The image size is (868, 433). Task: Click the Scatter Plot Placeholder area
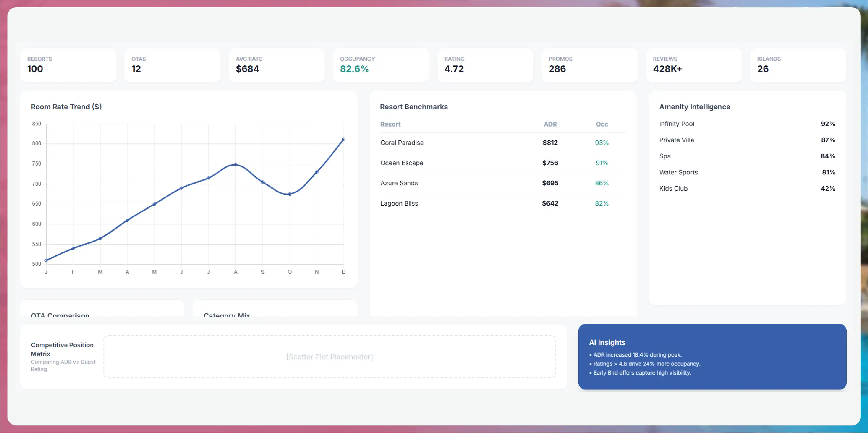[x=330, y=356]
